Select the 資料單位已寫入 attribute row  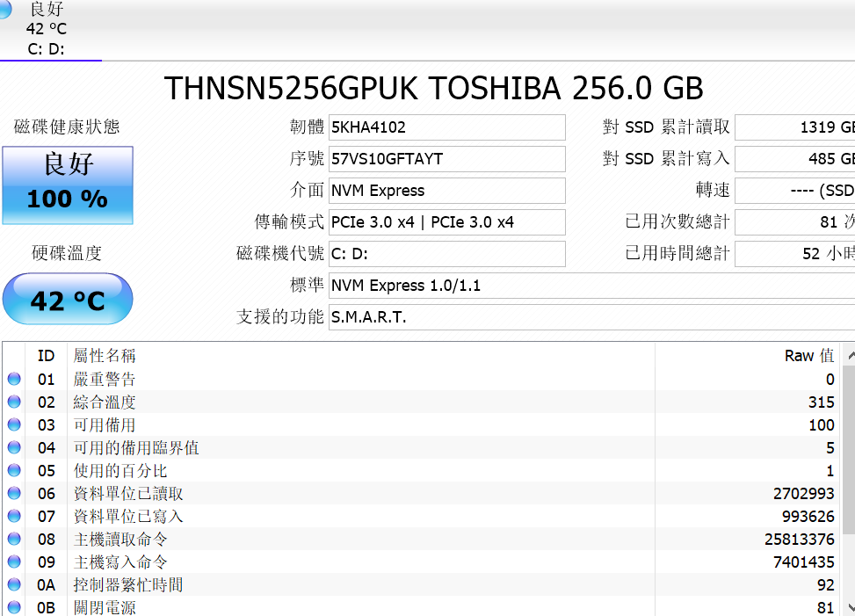point(422,517)
